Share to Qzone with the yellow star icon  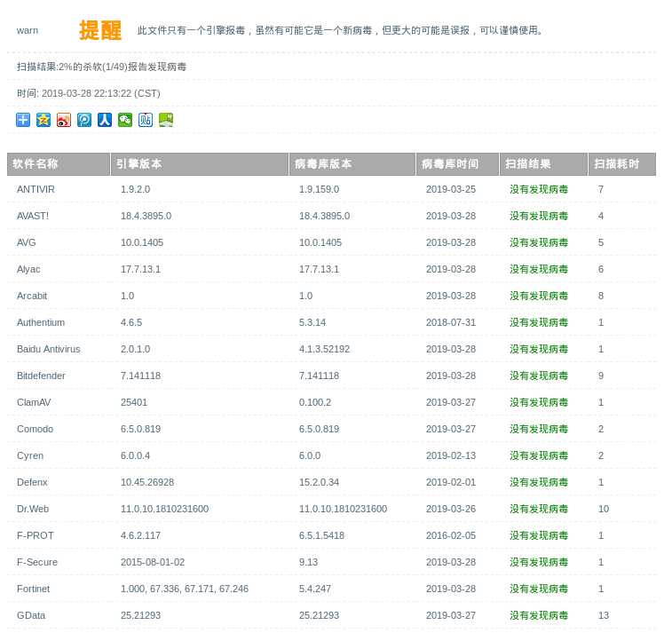pos(43,120)
